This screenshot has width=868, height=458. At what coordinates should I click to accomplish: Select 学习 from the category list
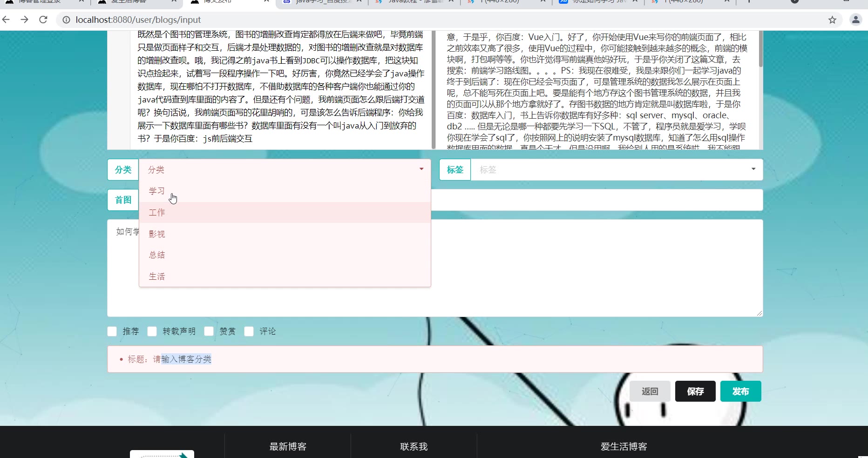[285, 191]
